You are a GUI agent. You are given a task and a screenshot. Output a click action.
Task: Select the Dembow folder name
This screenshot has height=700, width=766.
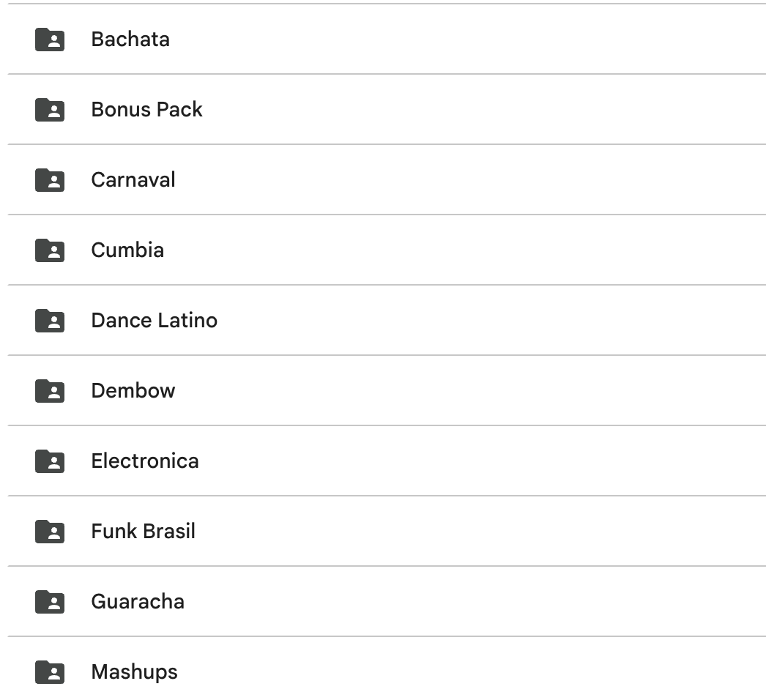133,391
